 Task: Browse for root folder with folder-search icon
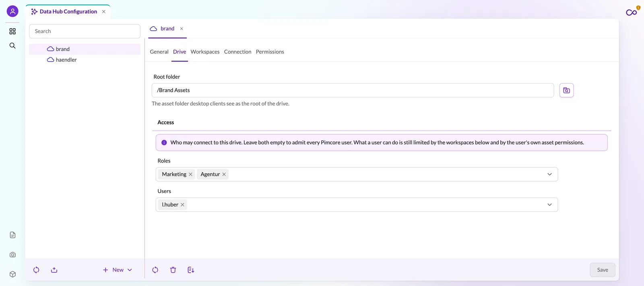point(566,91)
